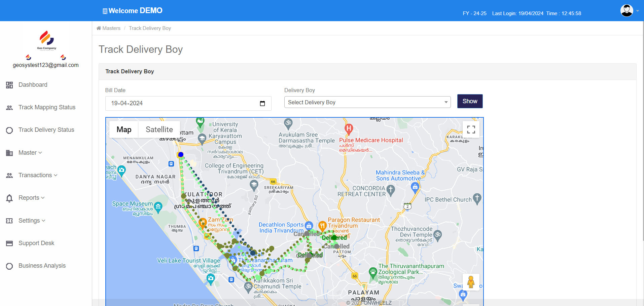Open the Select Delivery Boy dropdown
This screenshot has height=306, width=644.
pyautogui.click(x=367, y=102)
